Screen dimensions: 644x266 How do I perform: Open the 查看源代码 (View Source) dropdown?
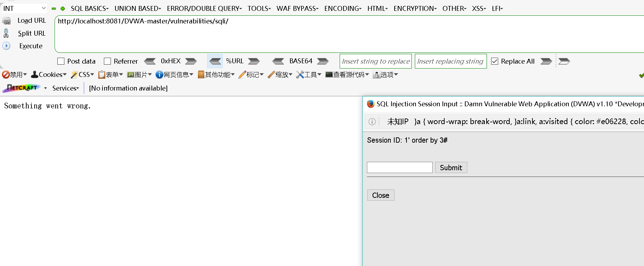click(347, 74)
